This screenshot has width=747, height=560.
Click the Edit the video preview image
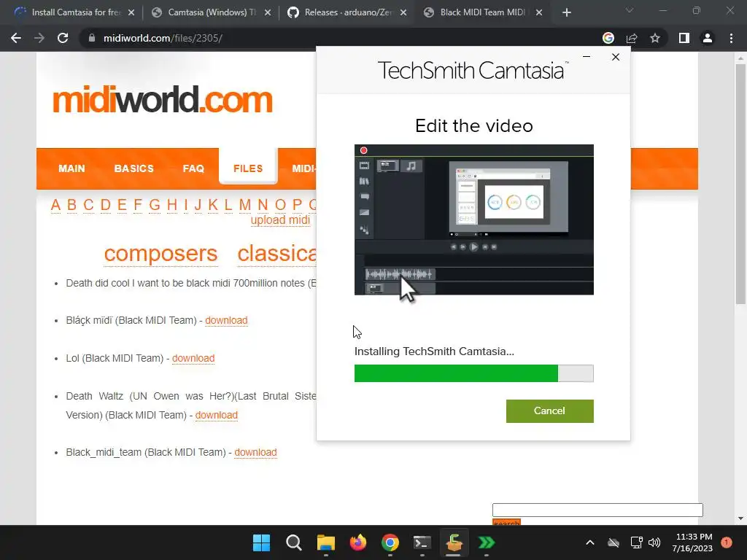474,219
